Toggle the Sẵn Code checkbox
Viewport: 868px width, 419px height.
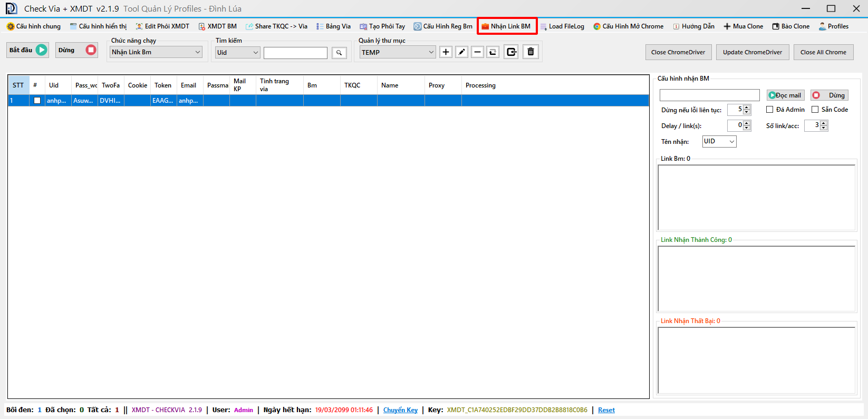815,110
